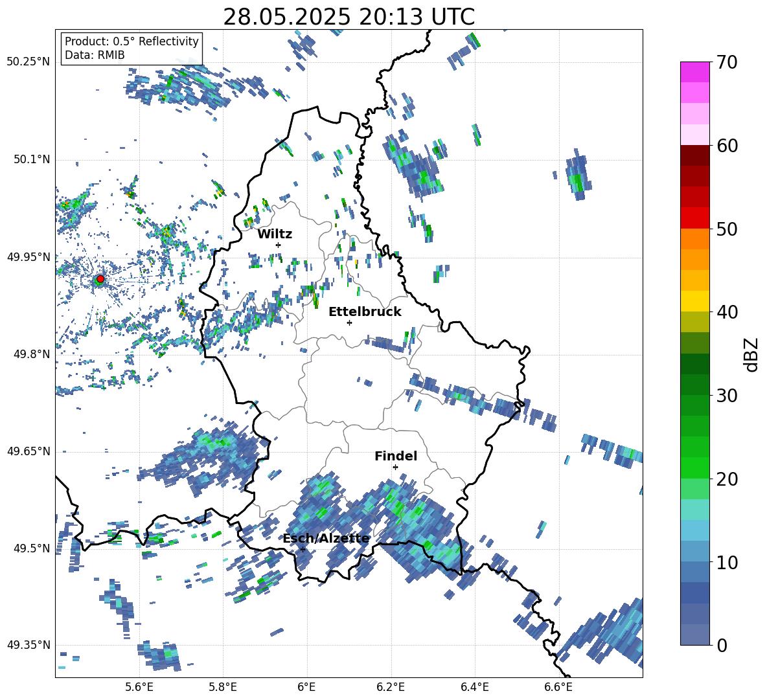Click the Wiltz station cross marker
This screenshot has width=767, height=700.
click(279, 245)
